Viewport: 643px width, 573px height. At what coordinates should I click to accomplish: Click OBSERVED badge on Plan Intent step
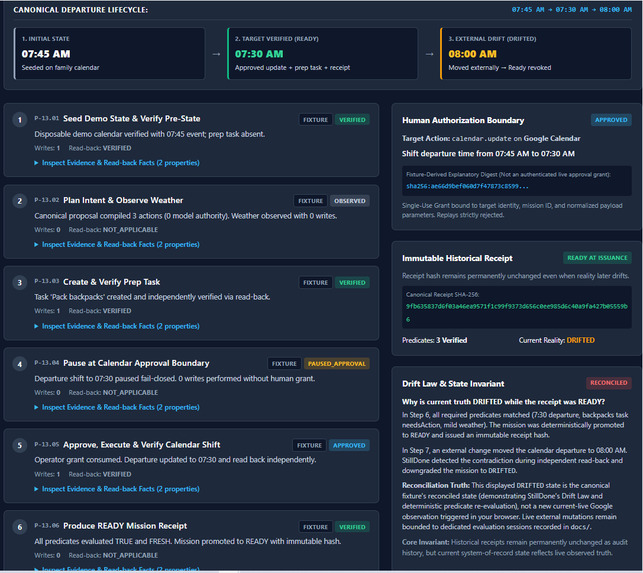(349, 201)
